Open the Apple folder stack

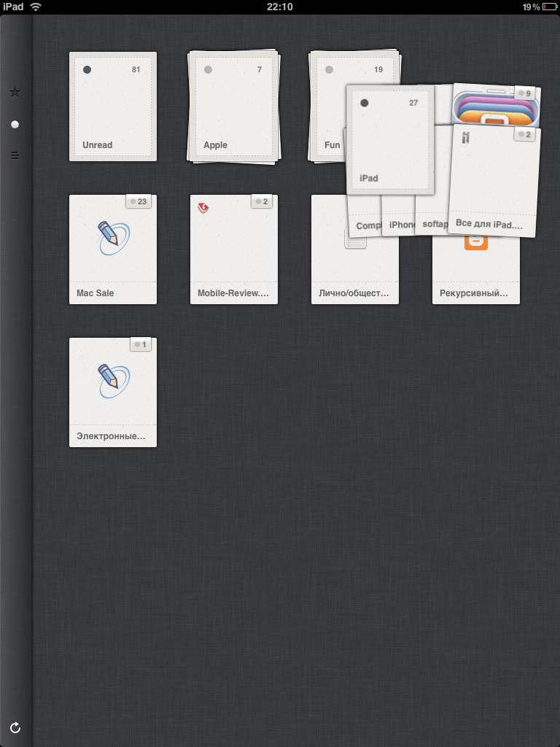pyautogui.click(x=234, y=107)
